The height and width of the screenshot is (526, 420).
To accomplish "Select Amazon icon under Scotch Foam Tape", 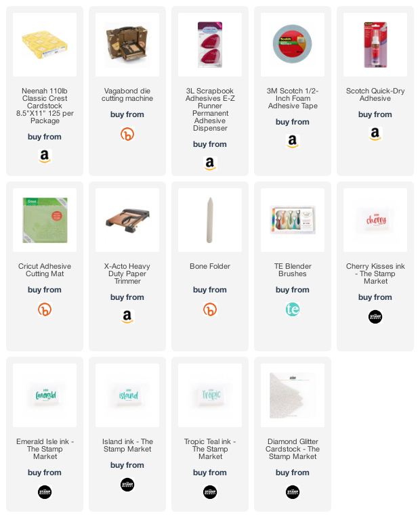I will [293, 141].
